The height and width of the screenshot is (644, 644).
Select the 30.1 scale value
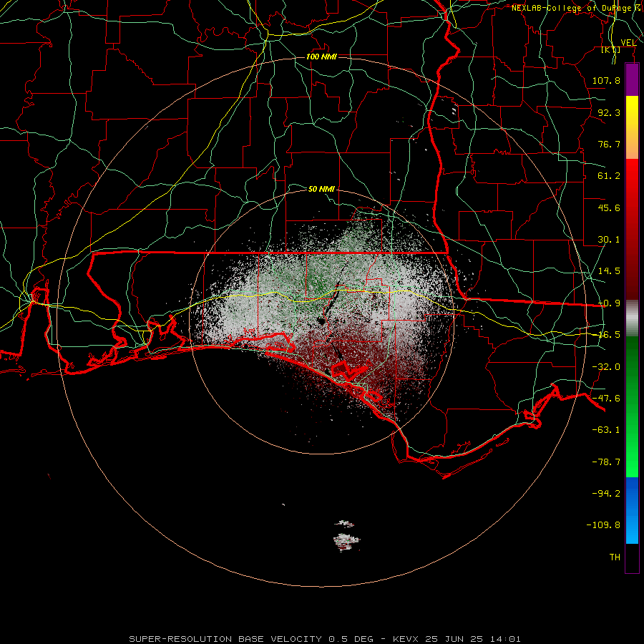coord(609,240)
